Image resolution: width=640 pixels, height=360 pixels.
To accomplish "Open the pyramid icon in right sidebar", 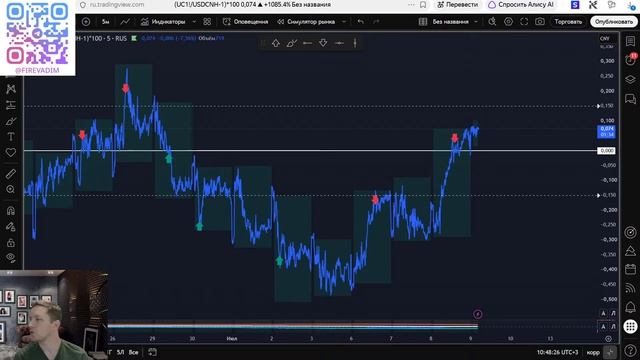I will (630, 251).
